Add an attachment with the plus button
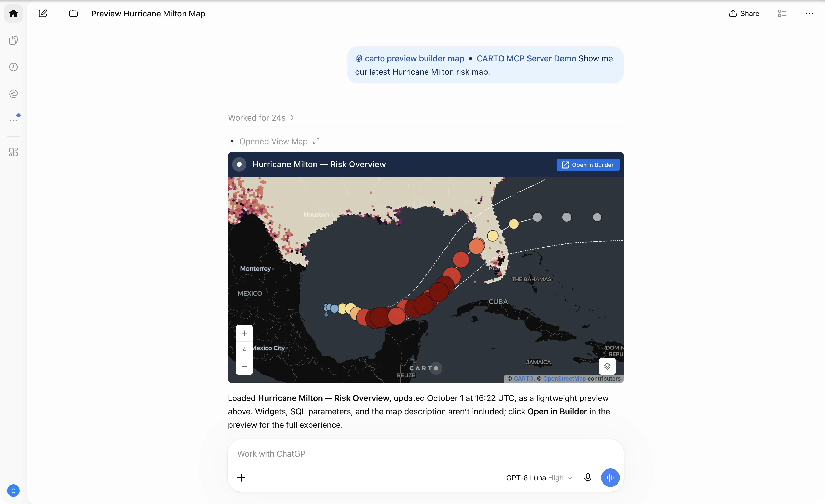 click(241, 477)
